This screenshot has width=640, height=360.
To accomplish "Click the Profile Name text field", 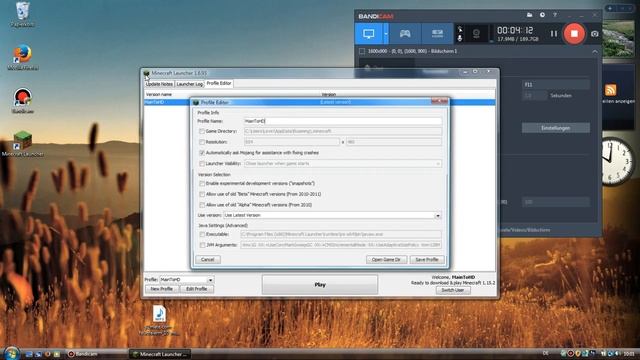I will coord(342,121).
